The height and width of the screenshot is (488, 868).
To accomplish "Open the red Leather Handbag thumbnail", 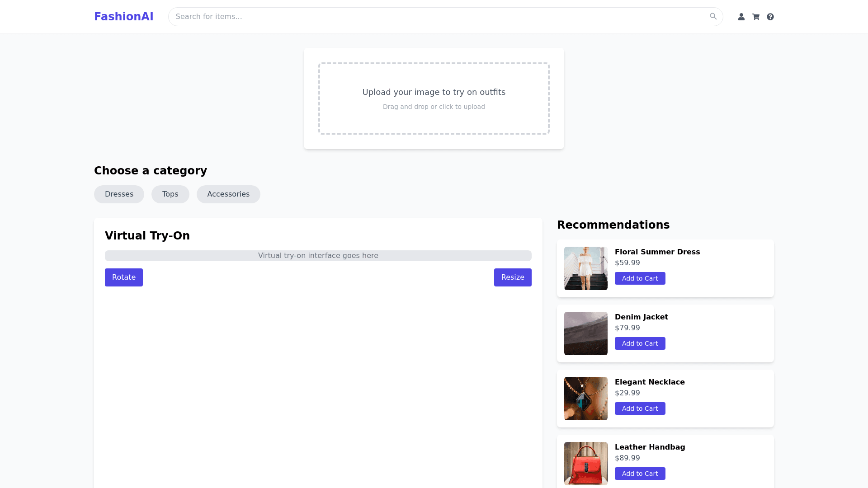I will [x=586, y=464].
